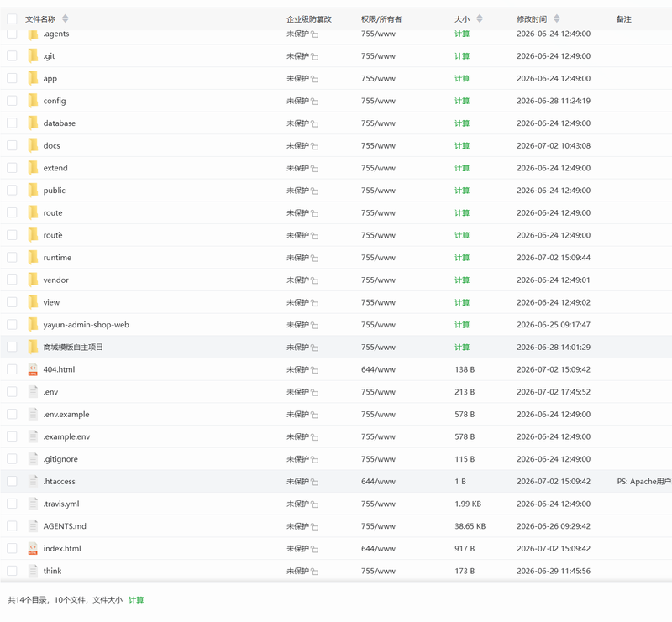Click the lock icon in the .travis.yml row
The width and height of the screenshot is (672, 622).
[314, 504]
